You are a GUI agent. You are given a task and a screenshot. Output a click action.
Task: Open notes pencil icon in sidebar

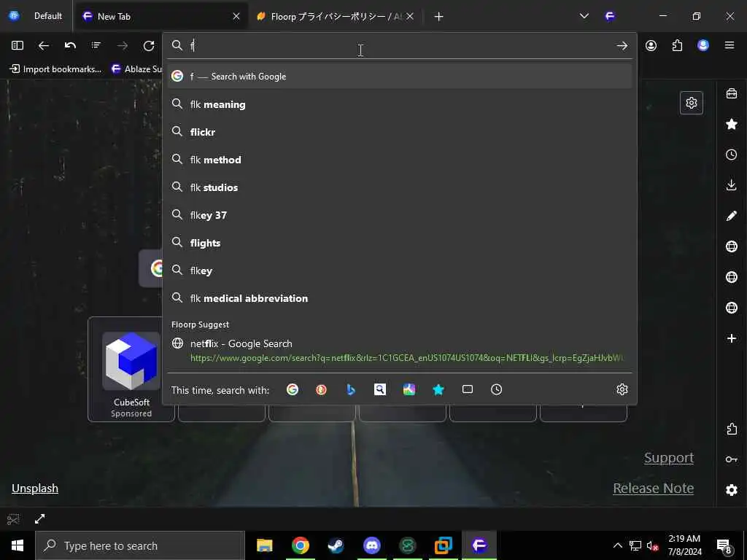[732, 216]
